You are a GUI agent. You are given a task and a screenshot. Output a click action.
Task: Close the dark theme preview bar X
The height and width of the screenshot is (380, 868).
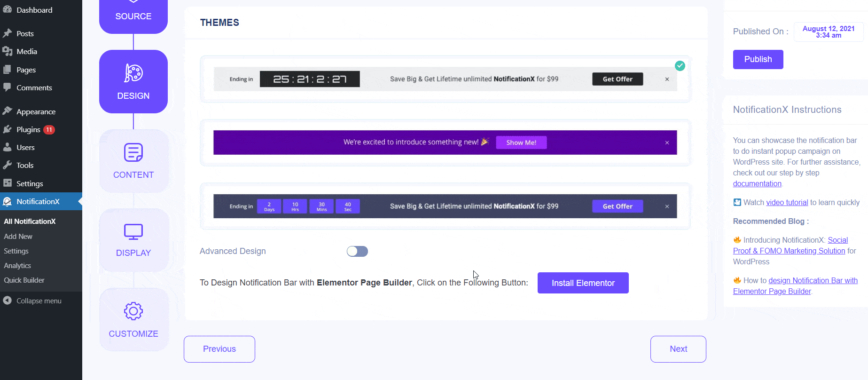[x=667, y=206]
